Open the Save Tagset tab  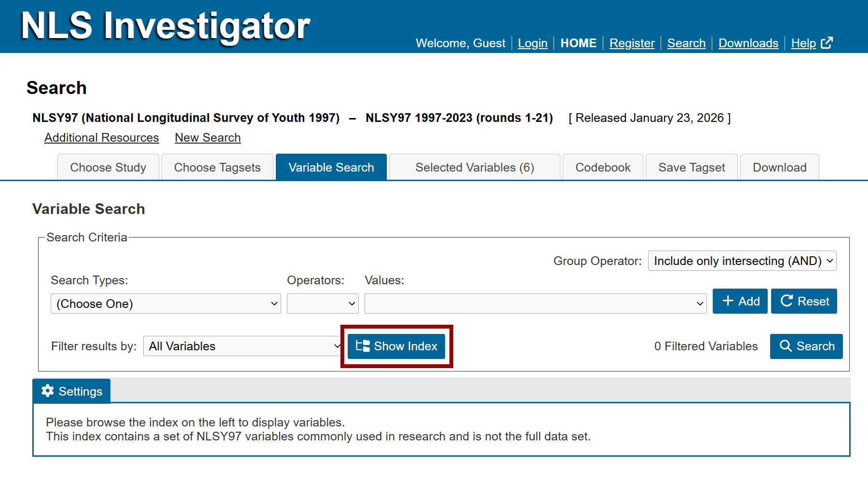click(692, 167)
